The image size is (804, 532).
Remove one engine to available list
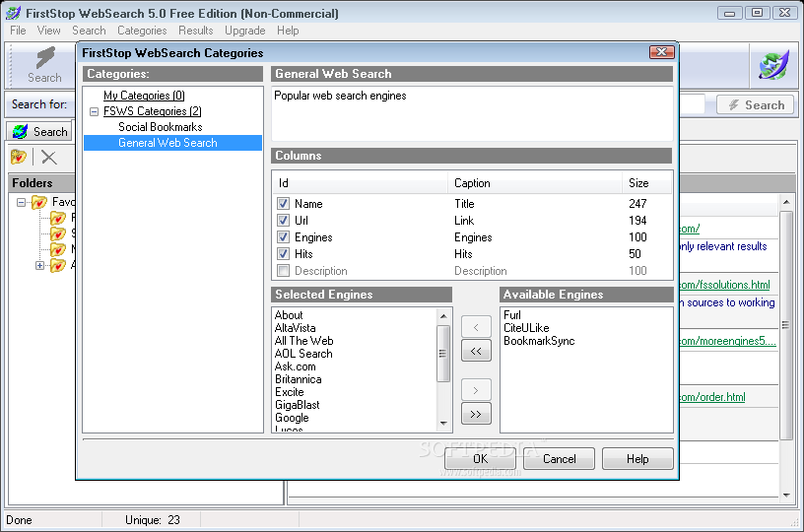476,390
